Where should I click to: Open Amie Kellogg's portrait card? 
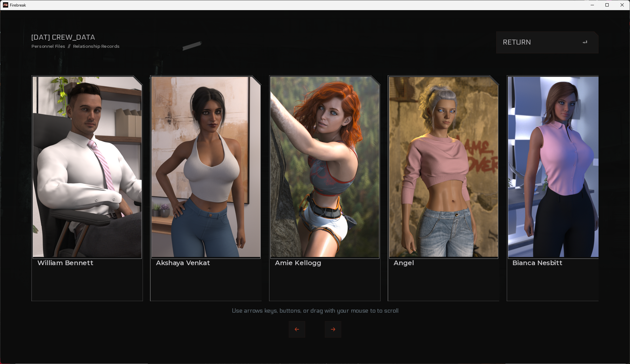point(325,188)
